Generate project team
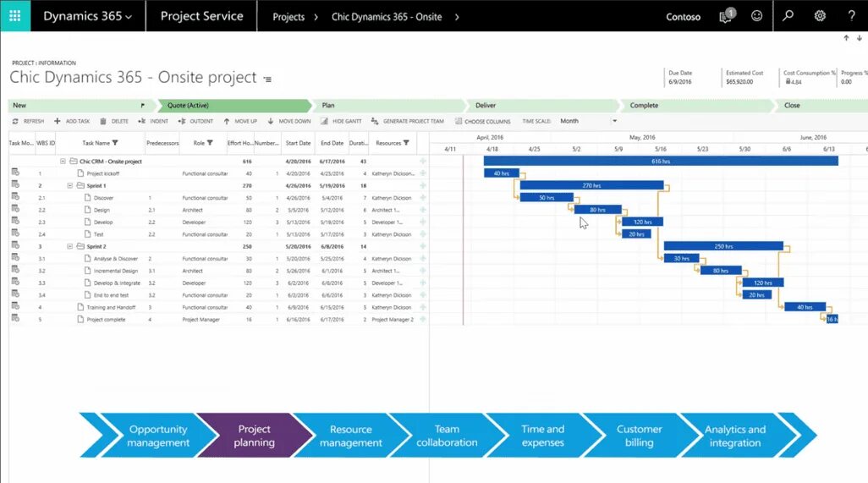The image size is (868, 483). [x=408, y=121]
